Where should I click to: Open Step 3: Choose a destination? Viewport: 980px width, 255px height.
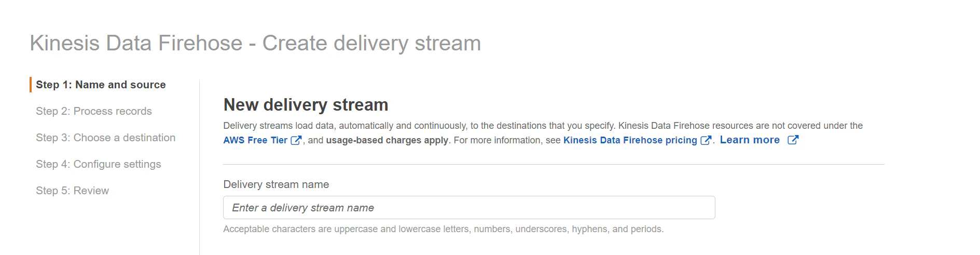[105, 138]
